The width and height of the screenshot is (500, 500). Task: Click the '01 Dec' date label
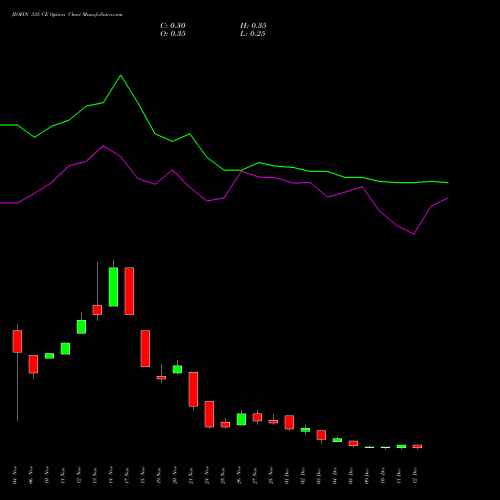pyautogui.click(x=287, y=475)
